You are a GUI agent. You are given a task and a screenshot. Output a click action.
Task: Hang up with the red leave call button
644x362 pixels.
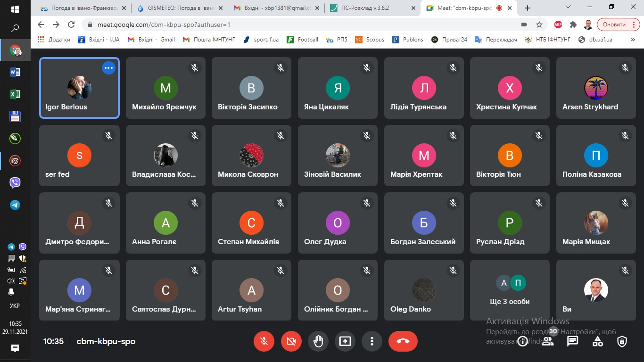[403, 341]
